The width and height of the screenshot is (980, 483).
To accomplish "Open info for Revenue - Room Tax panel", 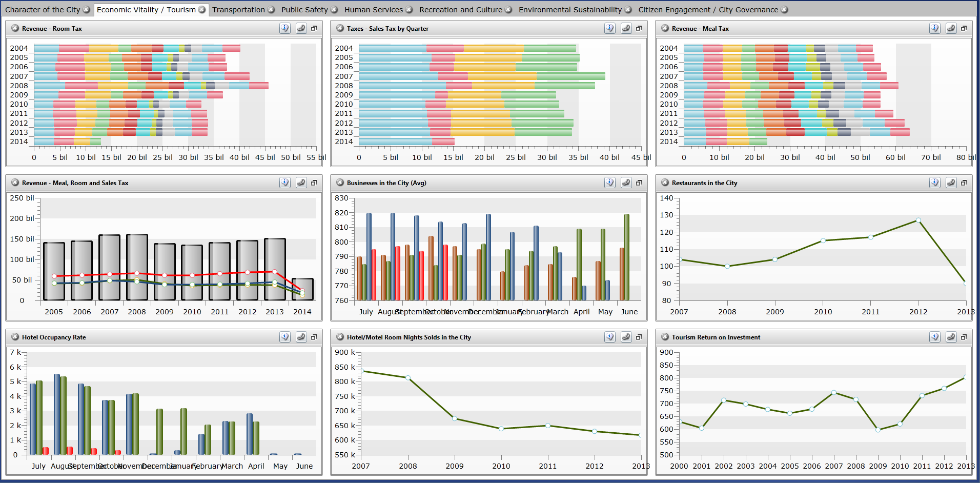I will tap(285, 29).
